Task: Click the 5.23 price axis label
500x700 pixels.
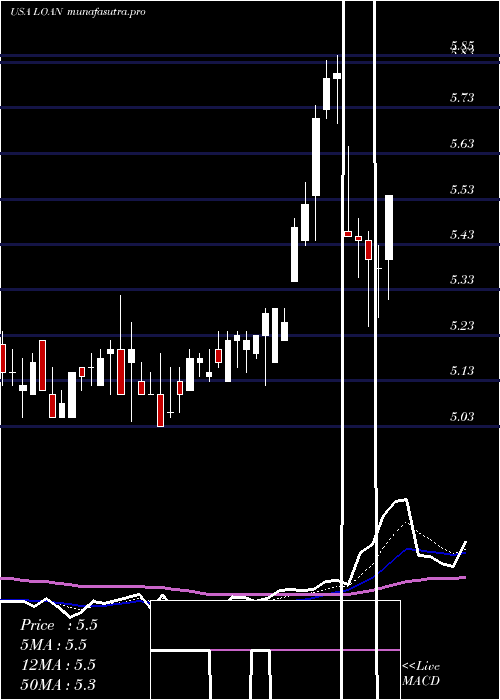Action: [x=462, y=325]
